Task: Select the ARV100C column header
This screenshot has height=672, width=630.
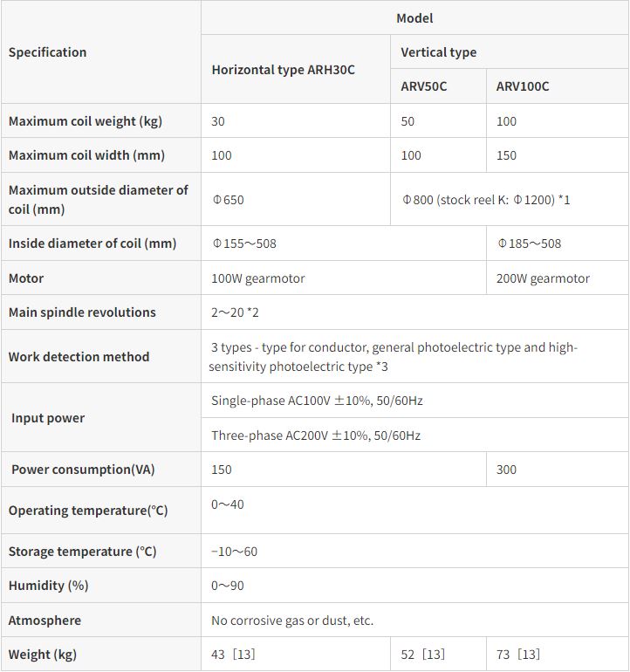Action: (x=523, y=86)
